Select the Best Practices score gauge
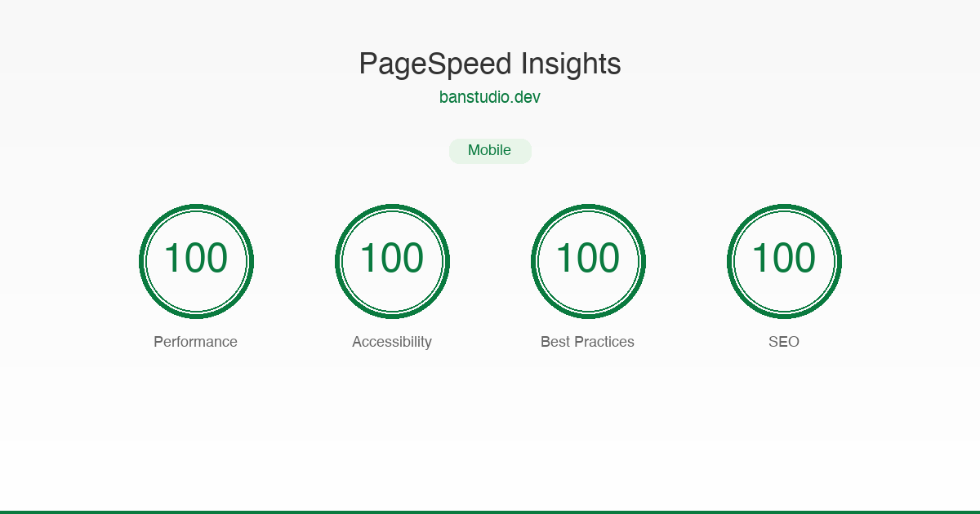The width and height of the screenshot is (980, 514). click(x=588, y=261)
